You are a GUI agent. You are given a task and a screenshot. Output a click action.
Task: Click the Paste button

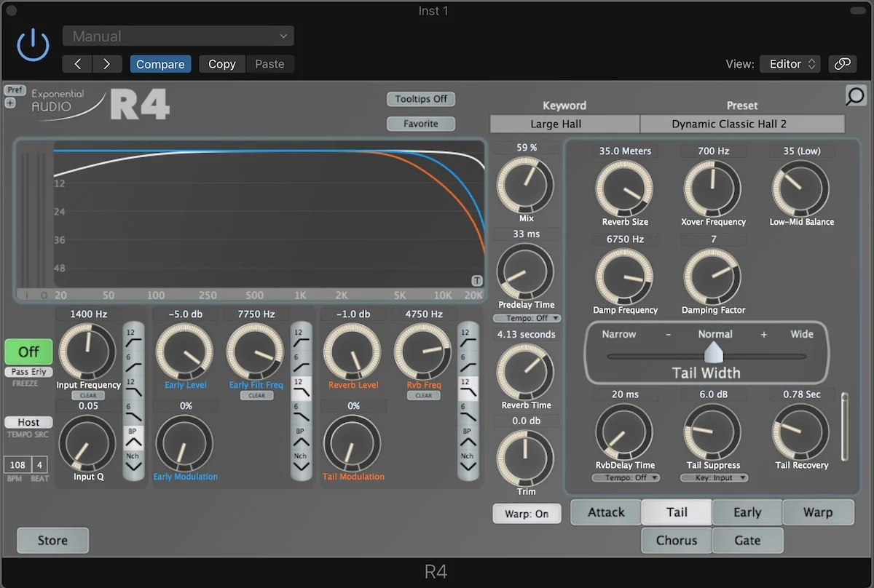(269, 64)
